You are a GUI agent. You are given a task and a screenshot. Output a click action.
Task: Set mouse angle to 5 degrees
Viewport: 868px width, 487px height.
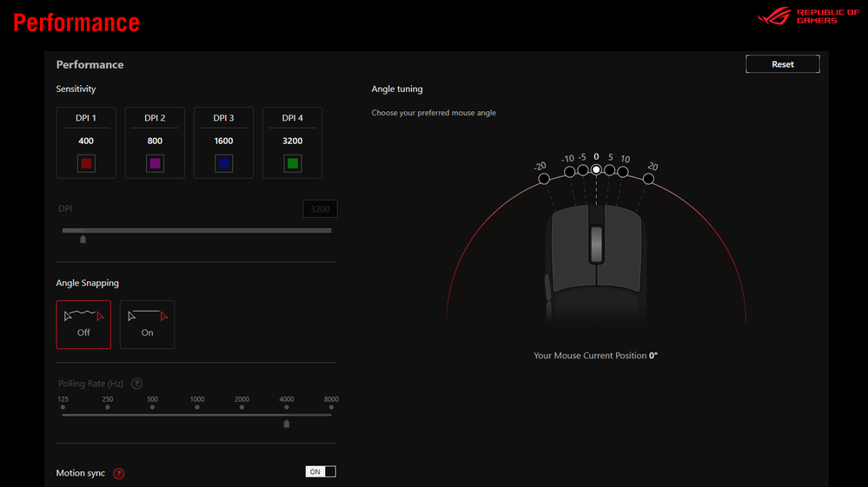click(x=609, y=170)
